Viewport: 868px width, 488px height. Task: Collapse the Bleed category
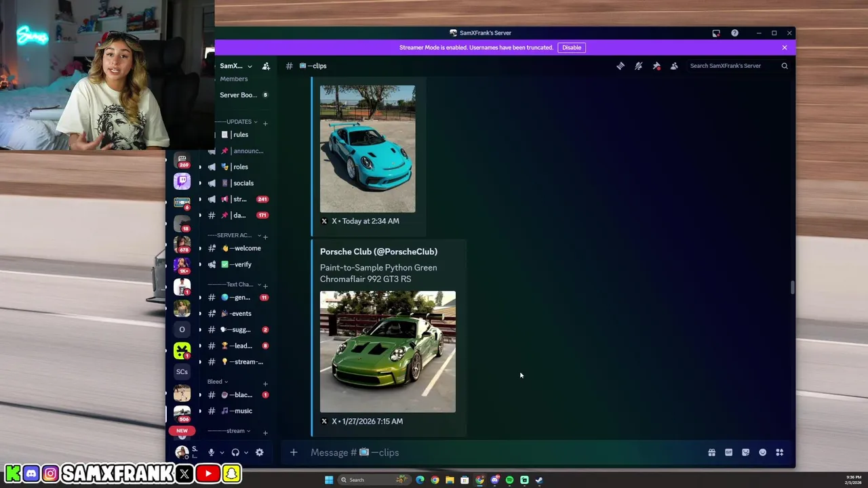pos(218,382)
